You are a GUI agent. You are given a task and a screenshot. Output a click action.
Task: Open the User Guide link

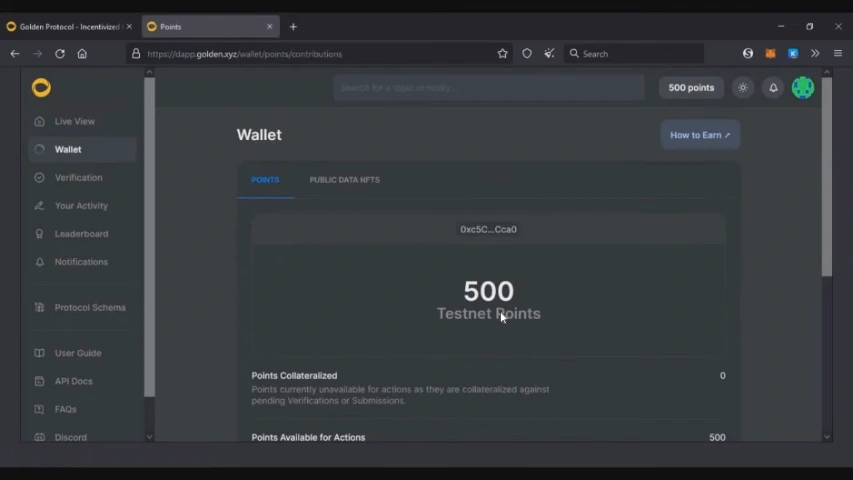pyautogui.click(x=77, y=354)
